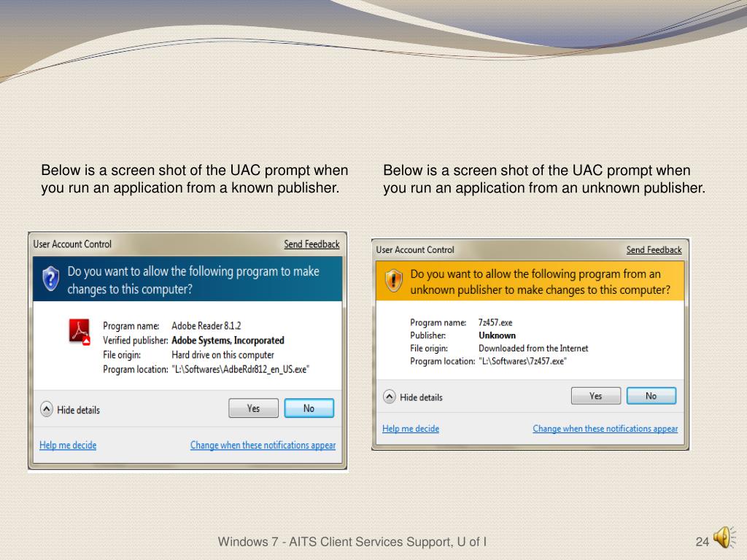Open notification settings link in Adobe dialog
This screenshot has width=747, height=560.
[263, 445]
